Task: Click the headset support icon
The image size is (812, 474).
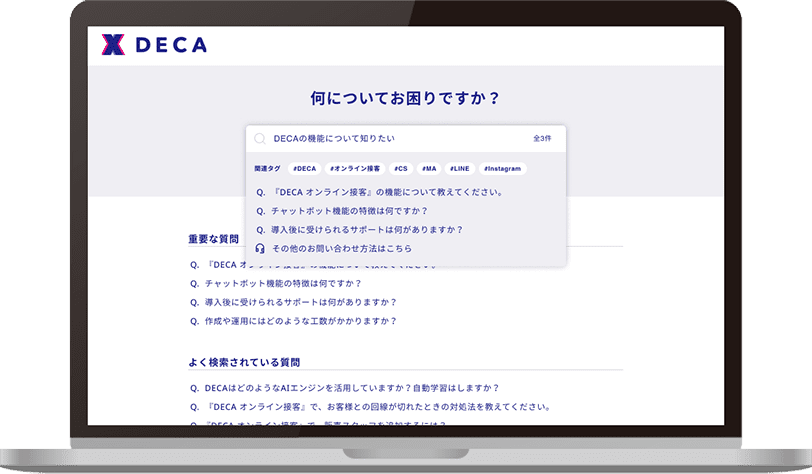Action: tap(260, 248)
